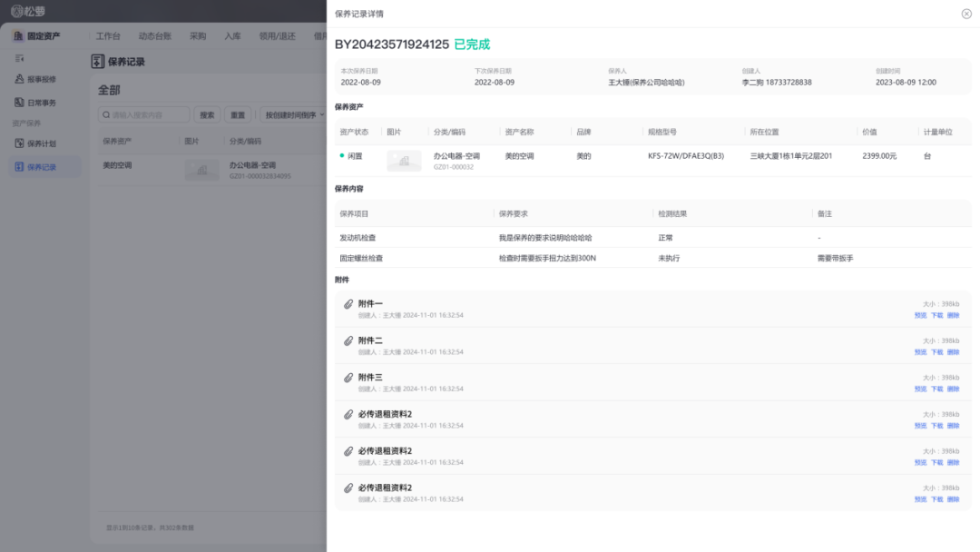Viewport: 980px width, 552px height.
Task: Switch to the 工作台 tab
Action: pos(108,36)
